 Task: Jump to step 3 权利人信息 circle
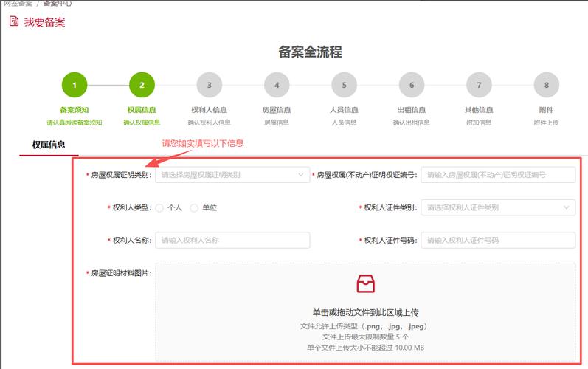click(210, 85)
